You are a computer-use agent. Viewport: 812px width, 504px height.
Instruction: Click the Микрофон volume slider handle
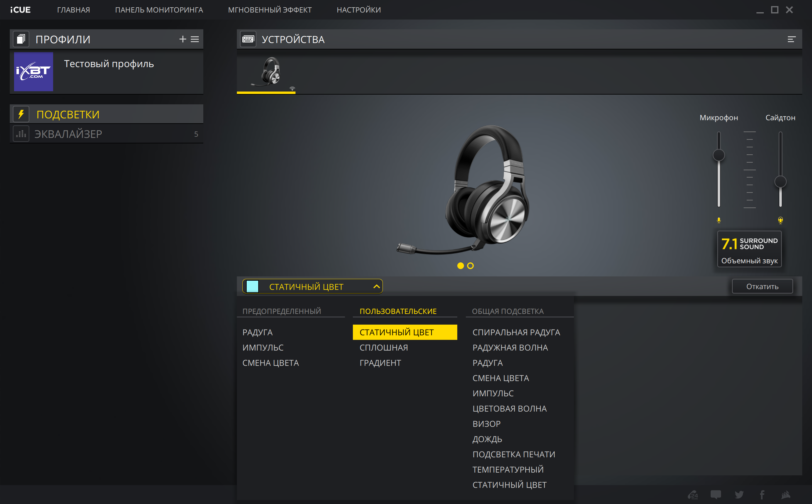point(719,155)
